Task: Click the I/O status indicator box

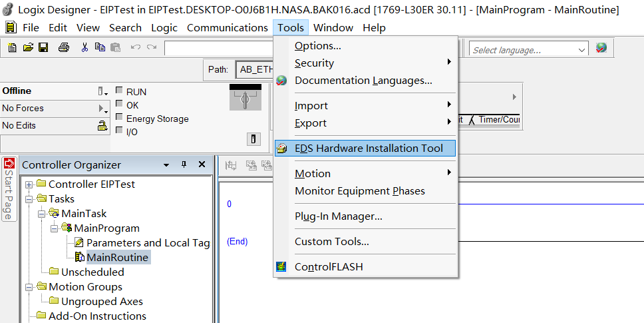Action: tap(119, 130)
